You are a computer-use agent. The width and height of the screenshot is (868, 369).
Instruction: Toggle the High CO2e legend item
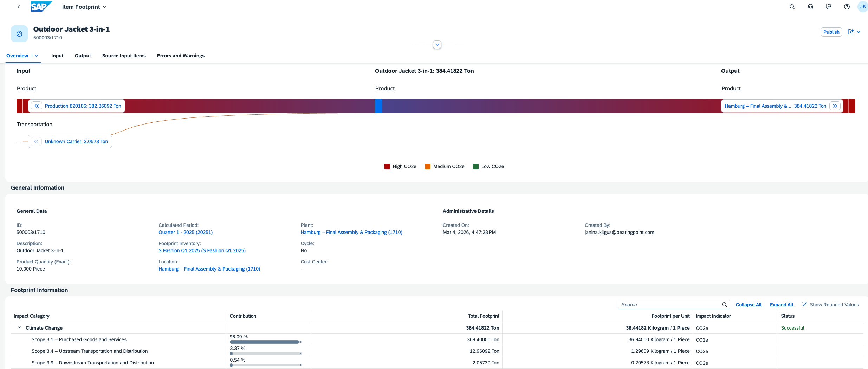click(400, 166)
